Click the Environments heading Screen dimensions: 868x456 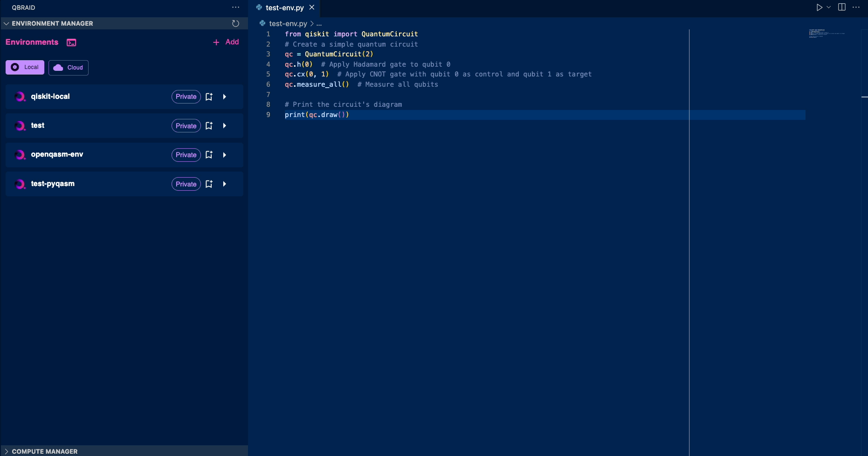(32, 42)
